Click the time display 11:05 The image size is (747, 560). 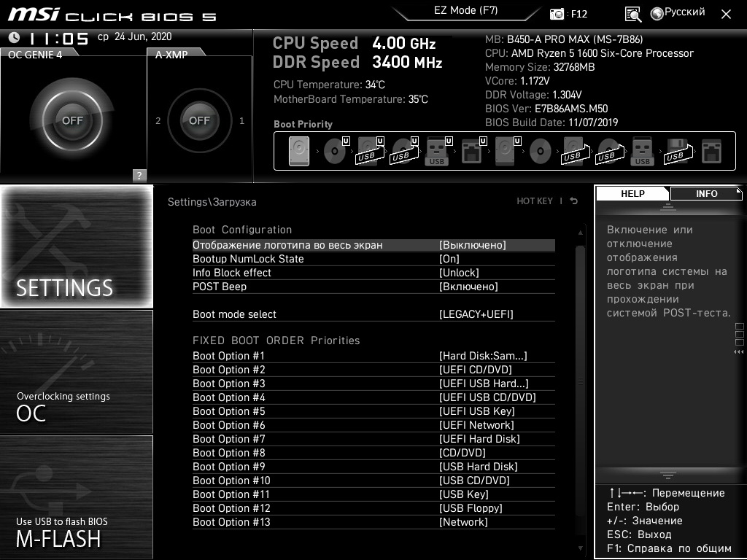pos(58,38)
